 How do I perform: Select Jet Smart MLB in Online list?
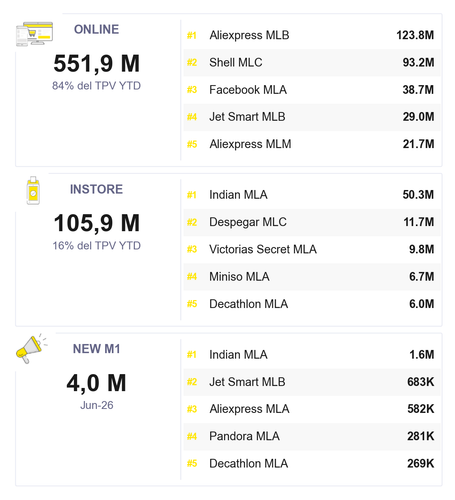point(312,117)
